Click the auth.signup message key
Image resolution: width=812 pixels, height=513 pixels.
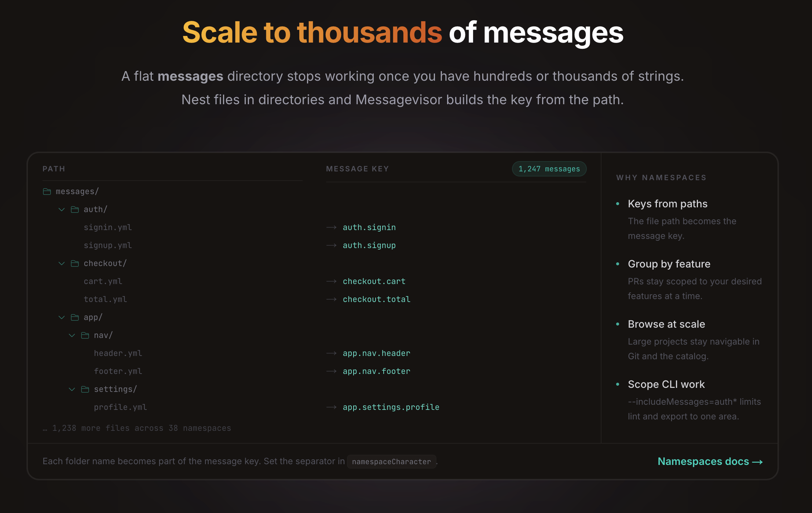(369, 245)
